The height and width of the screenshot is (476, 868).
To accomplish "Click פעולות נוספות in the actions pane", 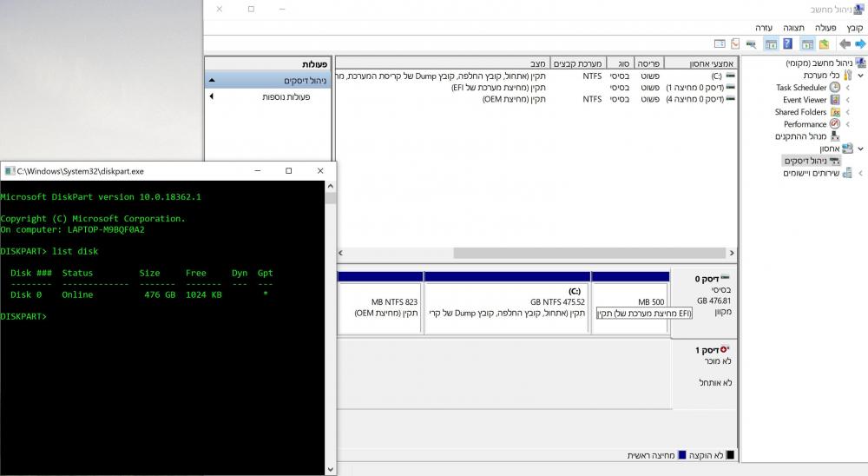I will click(x=286, y=97).
